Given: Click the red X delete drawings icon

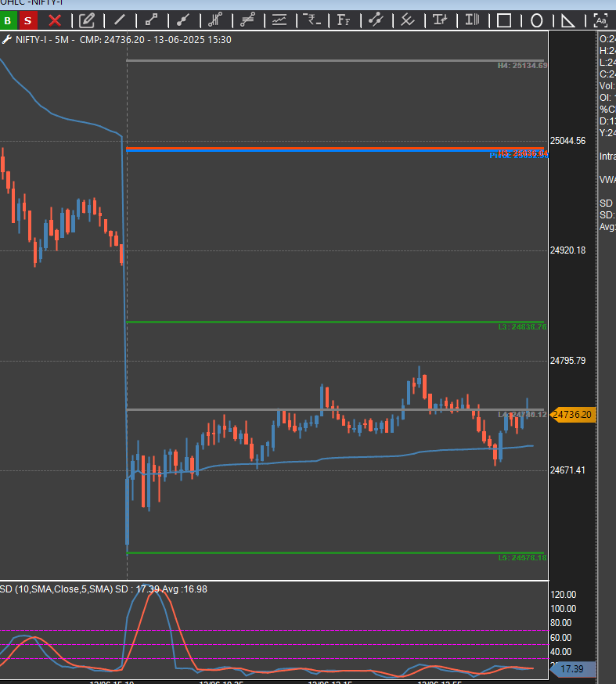Looking at the screenshot, I should (55, 20).
